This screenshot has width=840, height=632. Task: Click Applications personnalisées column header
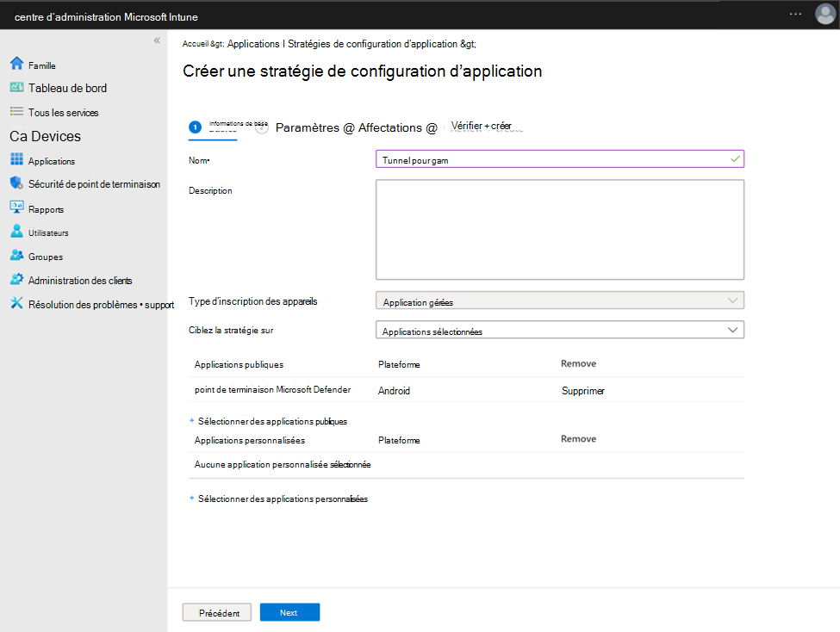tap(250, 440)
